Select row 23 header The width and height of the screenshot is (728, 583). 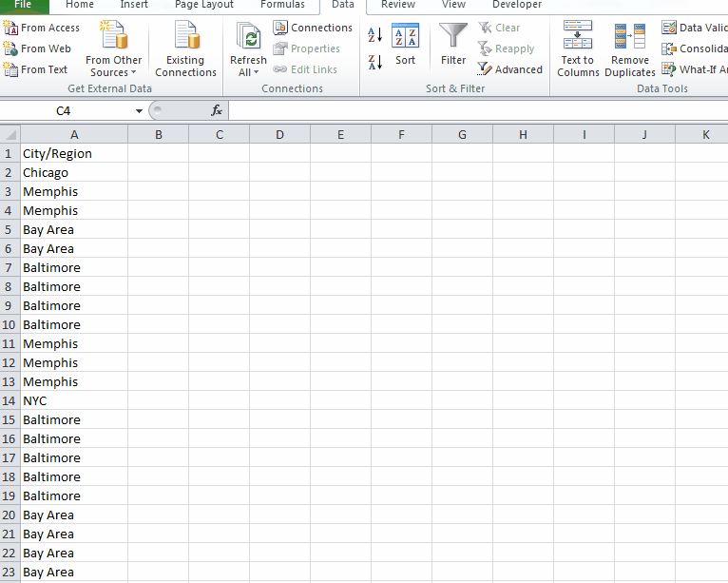point(10,573)
